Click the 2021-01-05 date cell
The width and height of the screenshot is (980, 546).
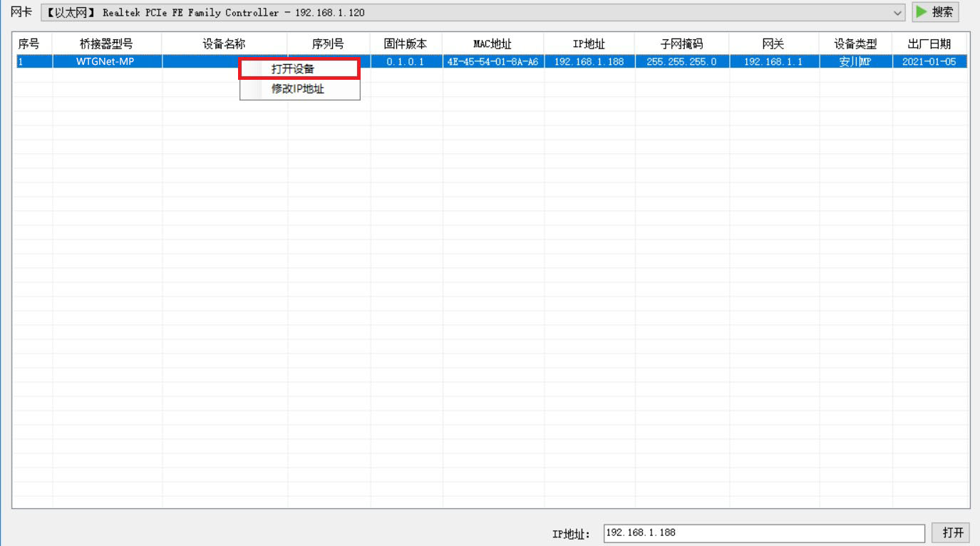pos(929,61)
